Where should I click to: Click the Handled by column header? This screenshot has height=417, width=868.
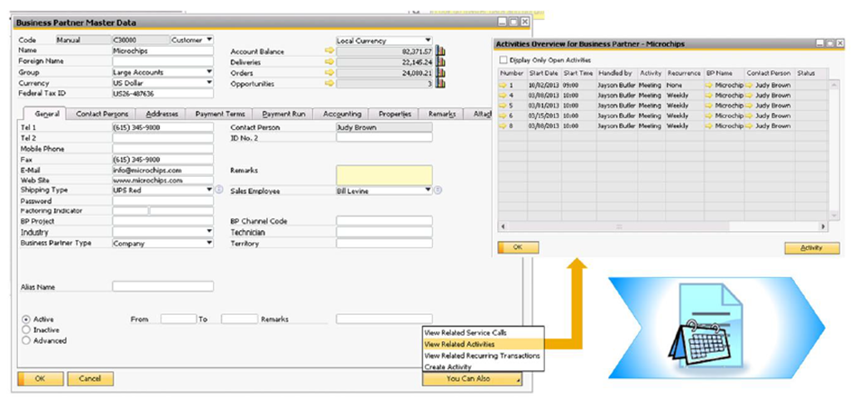coord(616,73)
